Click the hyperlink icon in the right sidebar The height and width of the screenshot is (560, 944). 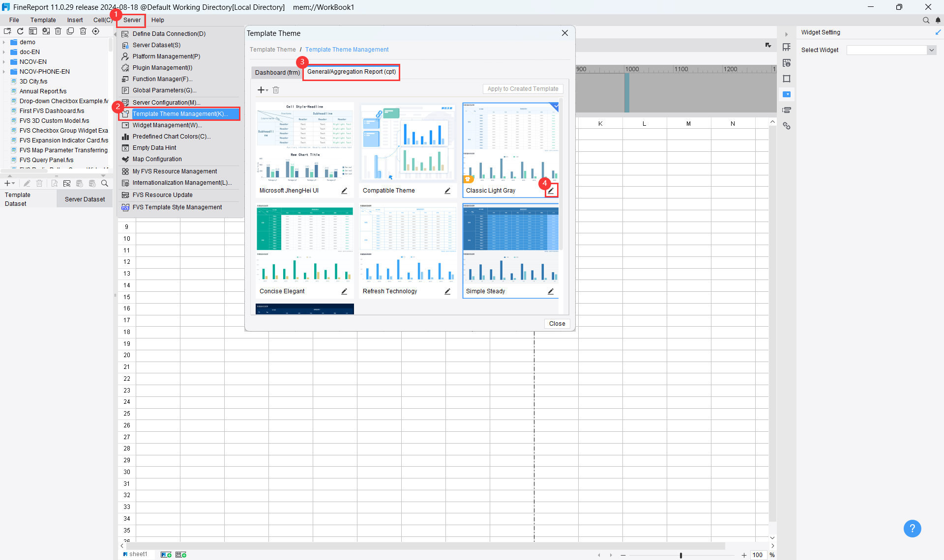click(787, 126)
